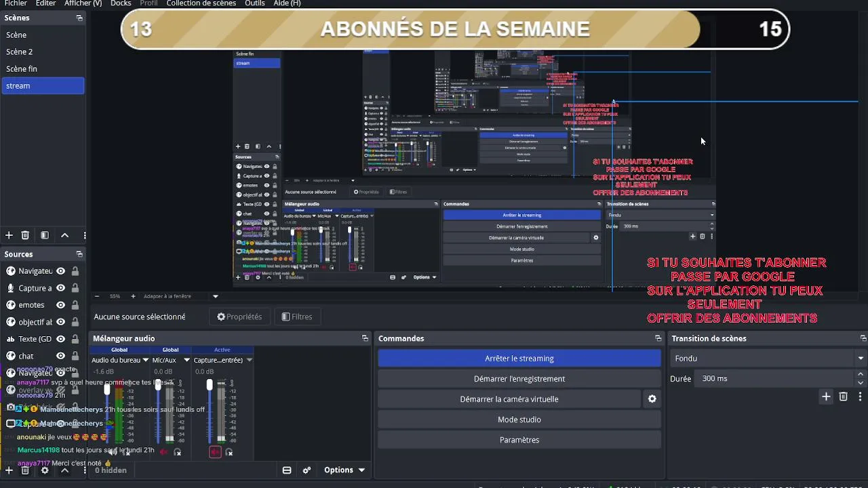
Task: Add a source with the Sources plus icon
Action: 9,470
